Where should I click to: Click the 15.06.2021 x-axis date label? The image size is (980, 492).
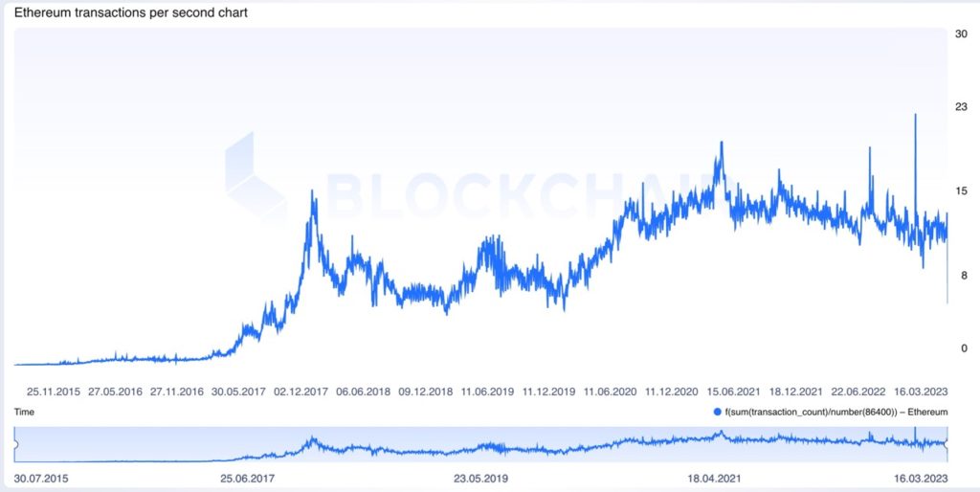[x=733, y=392]
